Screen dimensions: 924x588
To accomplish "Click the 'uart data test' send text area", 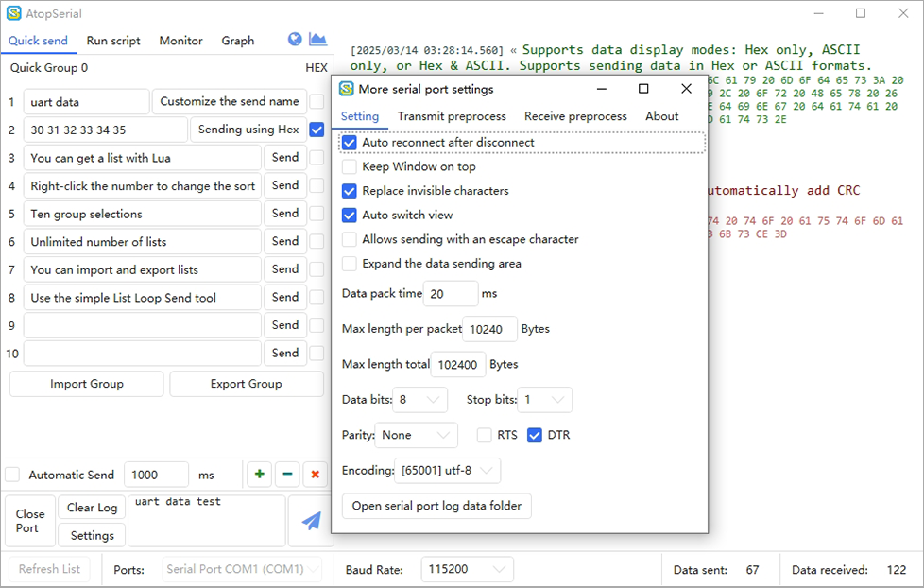I will (x=207, y=521).
